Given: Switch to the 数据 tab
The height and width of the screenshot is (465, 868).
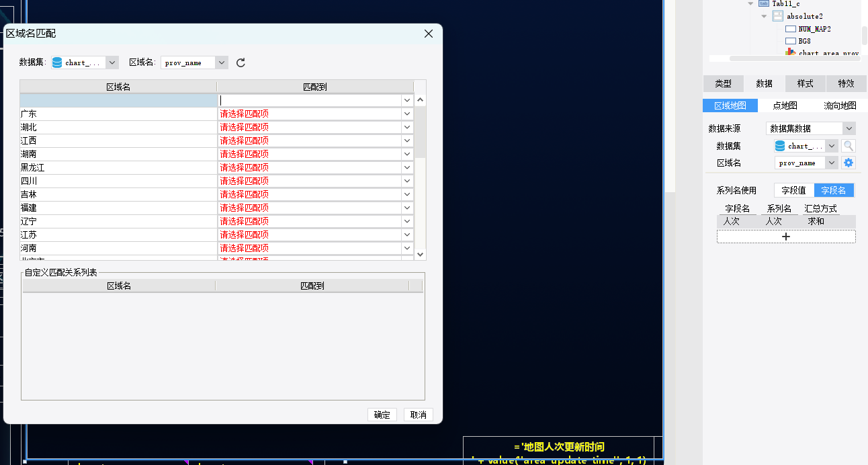Looking at the screenshot, I should click(765, 83).
